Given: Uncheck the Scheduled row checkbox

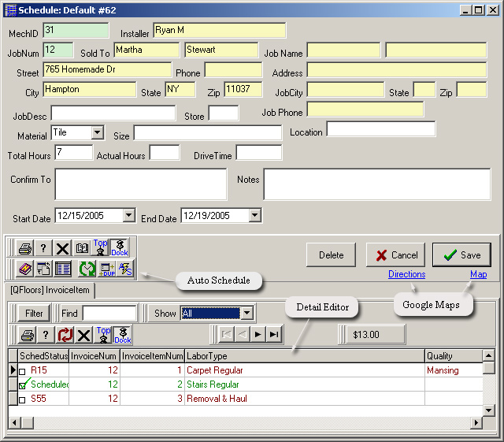Looking at the screenshot, I should click(x=22, y=385).
